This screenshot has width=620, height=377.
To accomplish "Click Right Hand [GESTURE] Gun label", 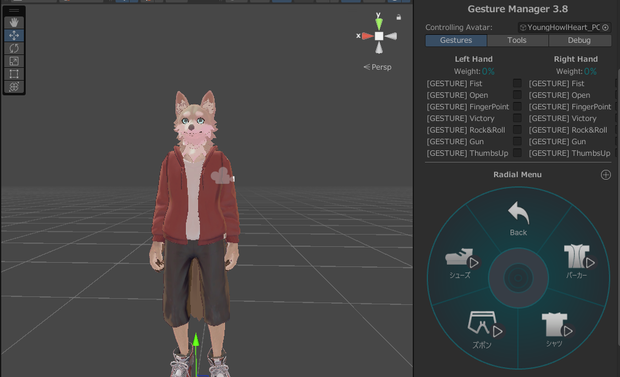I will tap(558, 142).
